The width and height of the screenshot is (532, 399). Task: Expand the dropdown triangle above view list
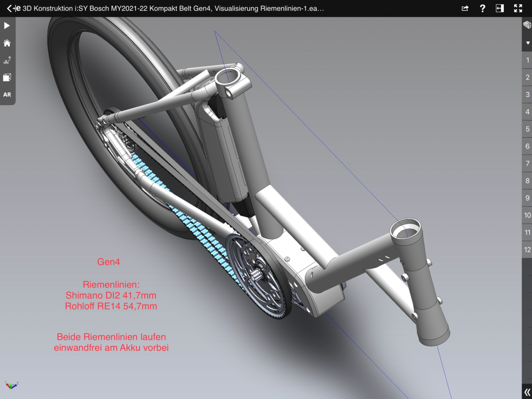tap(528, 43)
